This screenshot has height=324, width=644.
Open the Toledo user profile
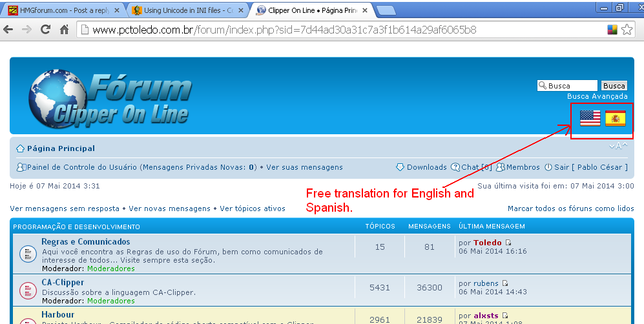(488, 243)
